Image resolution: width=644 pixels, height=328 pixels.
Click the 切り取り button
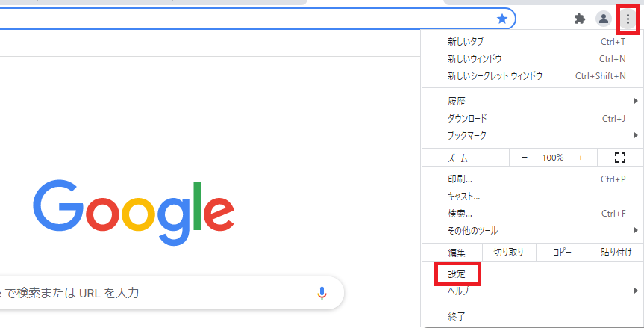(508, 252)
